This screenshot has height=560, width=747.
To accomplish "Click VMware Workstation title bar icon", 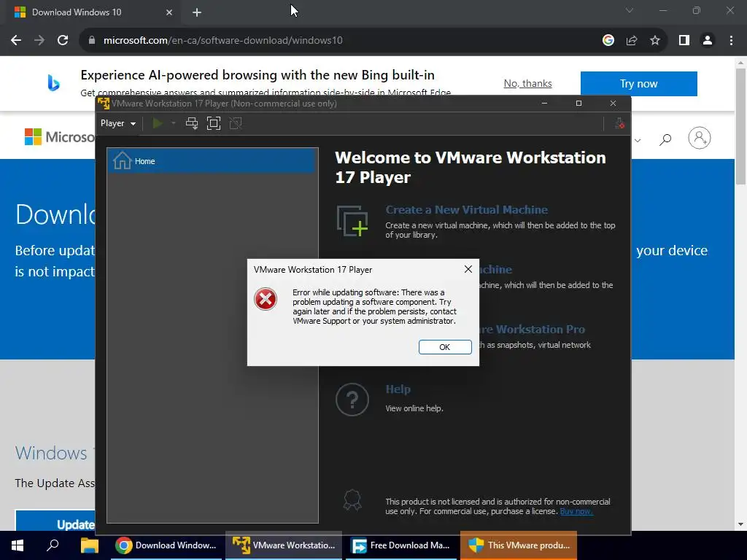I will click(104, 104).
